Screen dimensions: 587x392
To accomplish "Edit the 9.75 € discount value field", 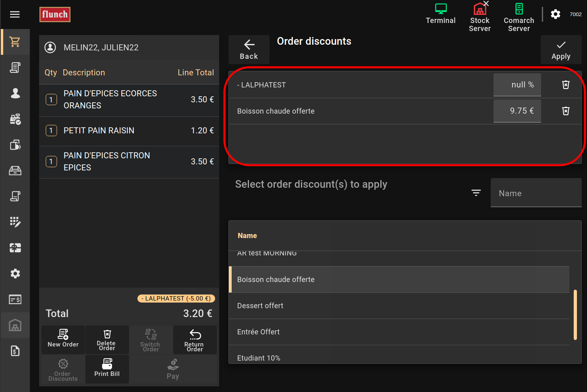I will [517, 111].
